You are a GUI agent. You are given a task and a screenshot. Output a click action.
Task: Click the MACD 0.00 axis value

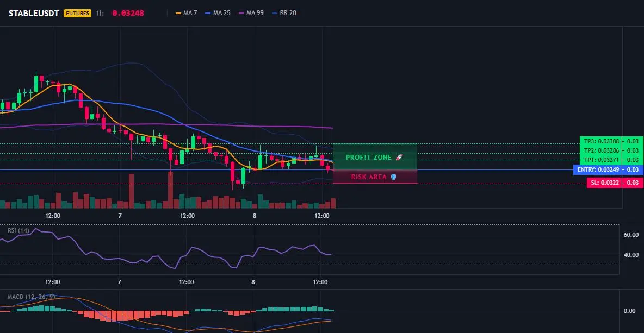(630, 311)
